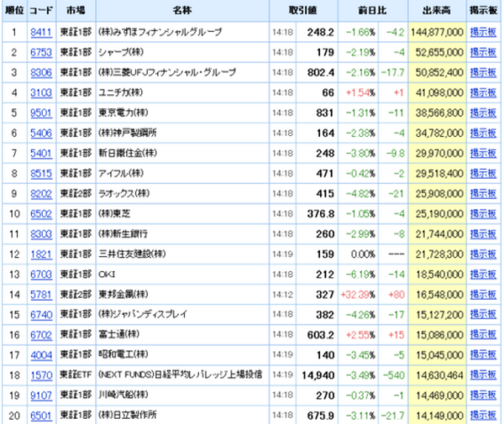
Task: Open 掲示板 link for 新日鐵住金 row
Action: point(483,154)
